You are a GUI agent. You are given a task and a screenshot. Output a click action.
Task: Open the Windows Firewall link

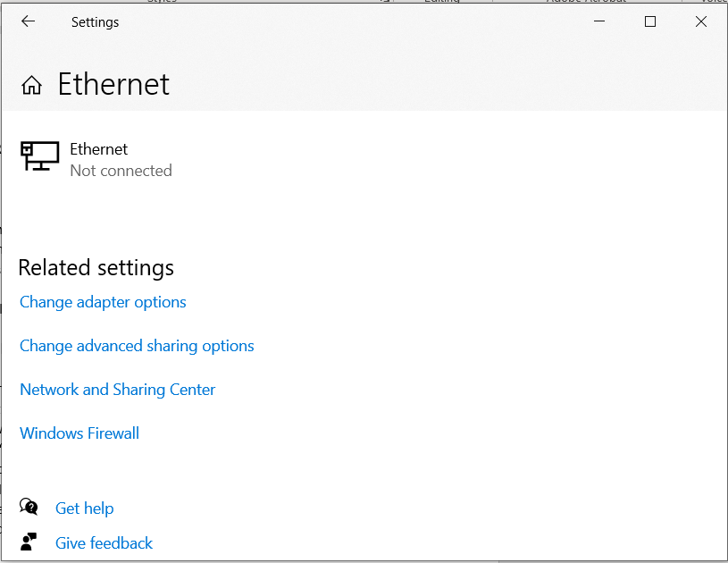tap(79, 433)
